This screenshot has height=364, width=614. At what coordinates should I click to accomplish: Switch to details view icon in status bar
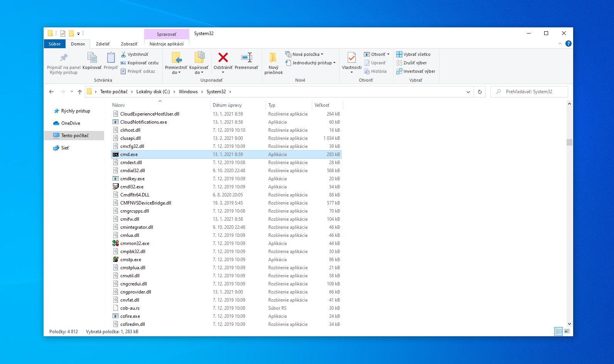pos(558,331)
